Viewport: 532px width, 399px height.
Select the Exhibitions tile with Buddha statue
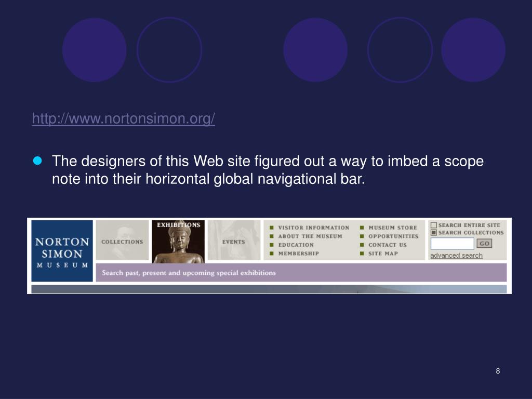(178, 242)
